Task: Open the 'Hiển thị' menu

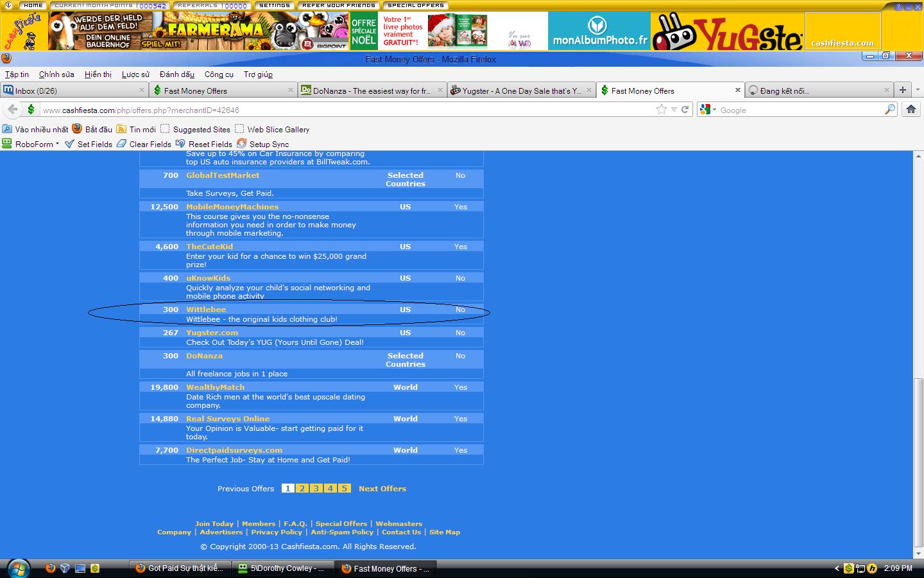Action: (x=98, y=74)
